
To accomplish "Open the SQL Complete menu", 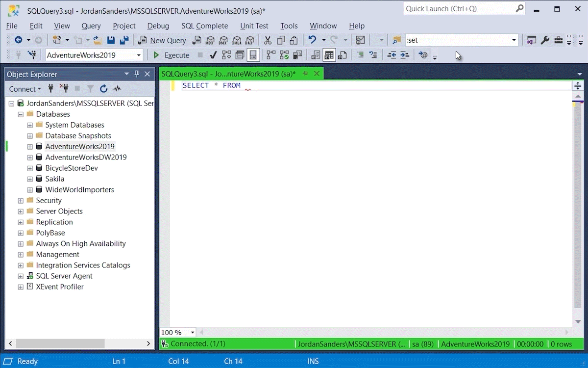I will [x=204, y=26].
